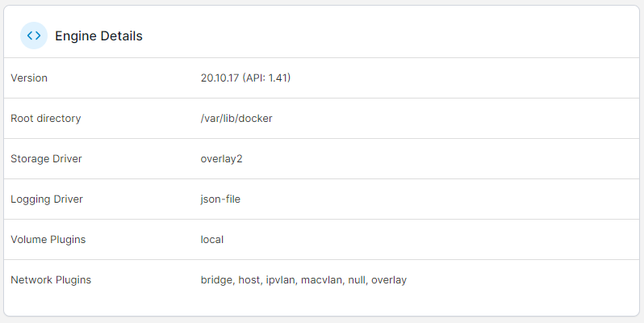The image size is (644, 323).
Task: Click the Storage Driver label
Action: 46,159
